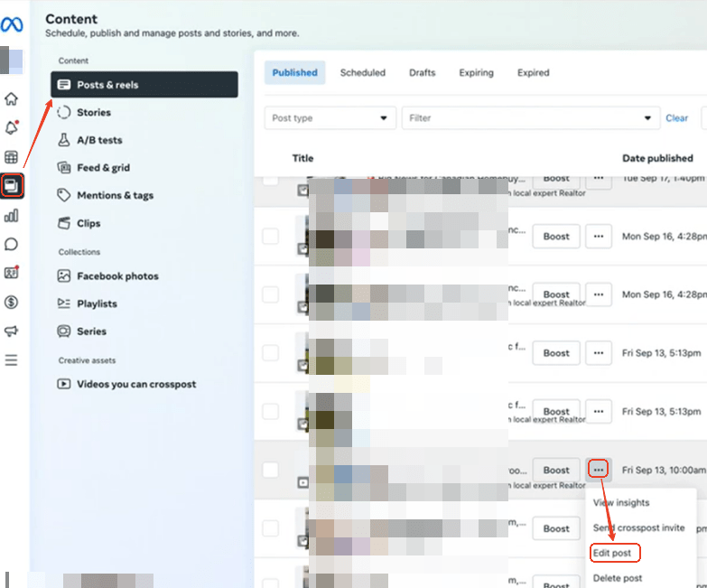Open the Inbox chat bubble icon
The image size is (707, 588).
tap(11, 245)
